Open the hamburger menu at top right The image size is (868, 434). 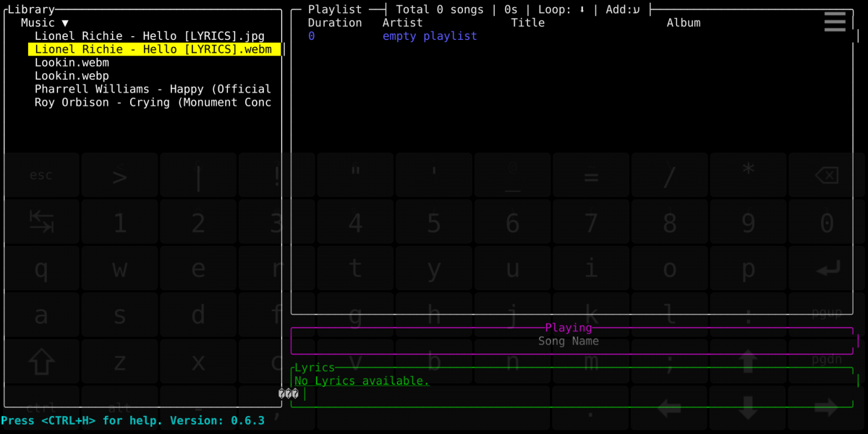(x=835, y=22)
